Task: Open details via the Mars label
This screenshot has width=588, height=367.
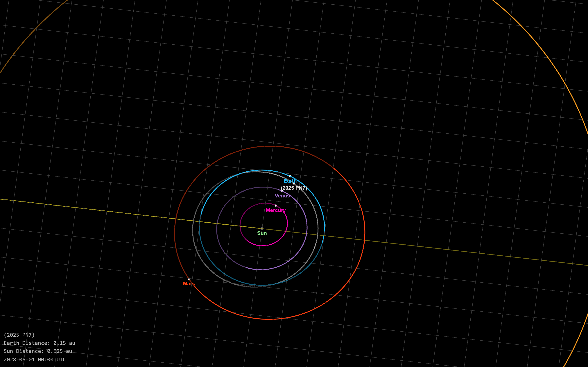Action: pyautogui.click(x=189, y=284)
